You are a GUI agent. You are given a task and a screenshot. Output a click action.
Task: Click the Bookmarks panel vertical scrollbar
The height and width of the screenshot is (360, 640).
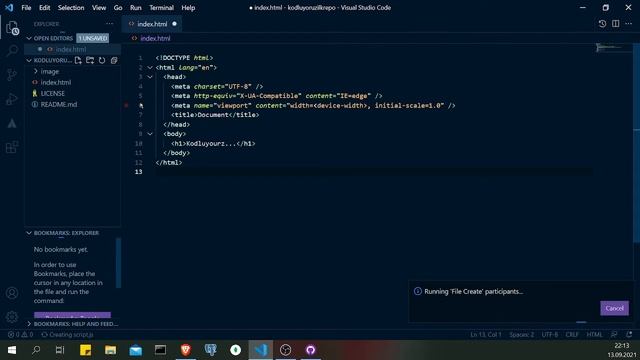(118, 263)
